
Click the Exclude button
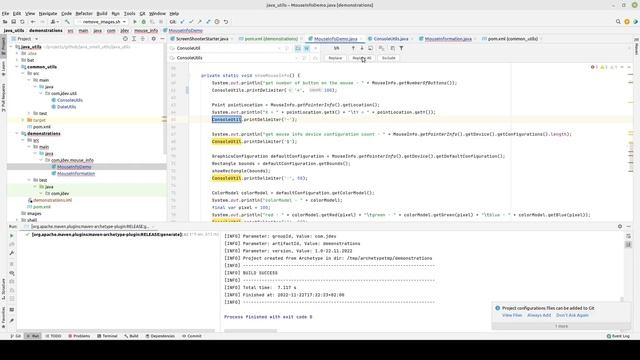tap(389, 58)
